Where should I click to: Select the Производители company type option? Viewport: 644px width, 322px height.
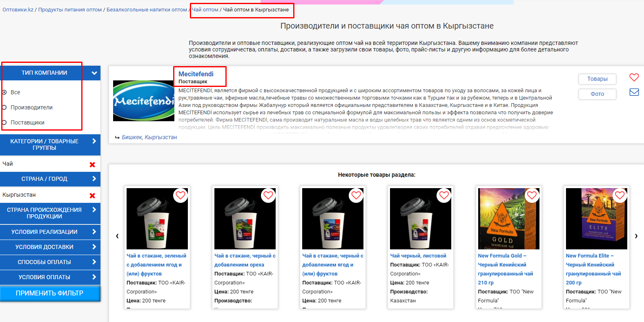[4, 107]
